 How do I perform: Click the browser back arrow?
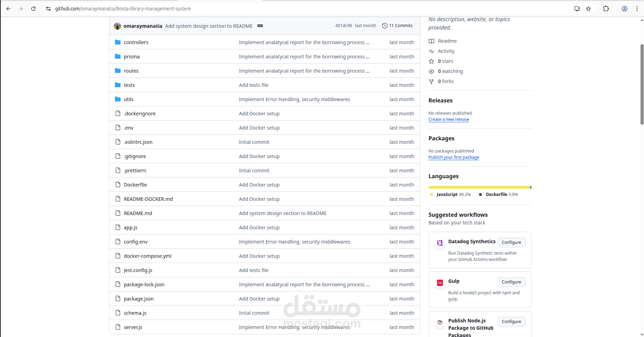coord(8,9)
